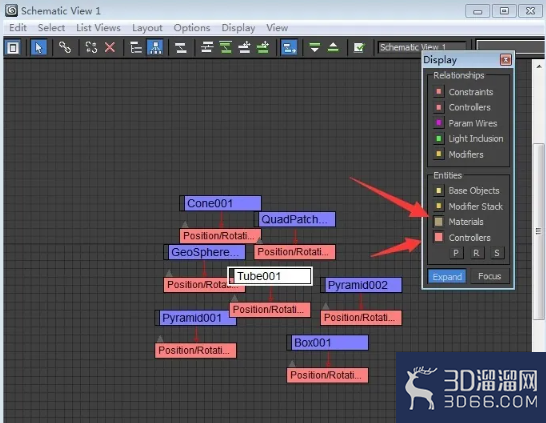
Task: Click the Unlink Selected icon
Action: point(91,48)
